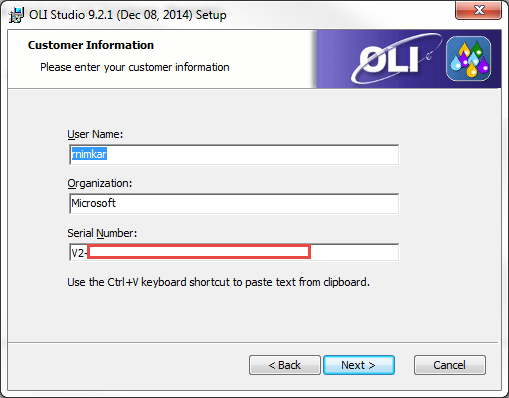Click the red redacted serial box
The width and height of the screenshot is (509, 398).
[199, 252]
